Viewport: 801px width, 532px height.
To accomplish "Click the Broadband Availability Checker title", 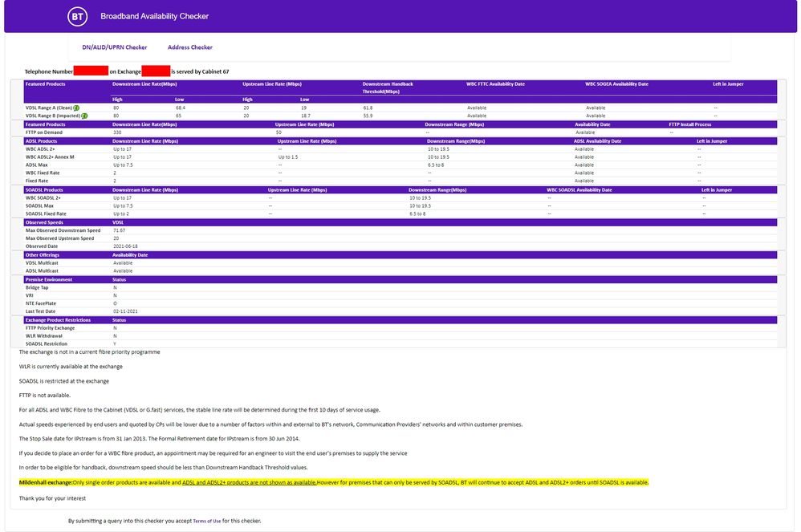I will 154,16.
